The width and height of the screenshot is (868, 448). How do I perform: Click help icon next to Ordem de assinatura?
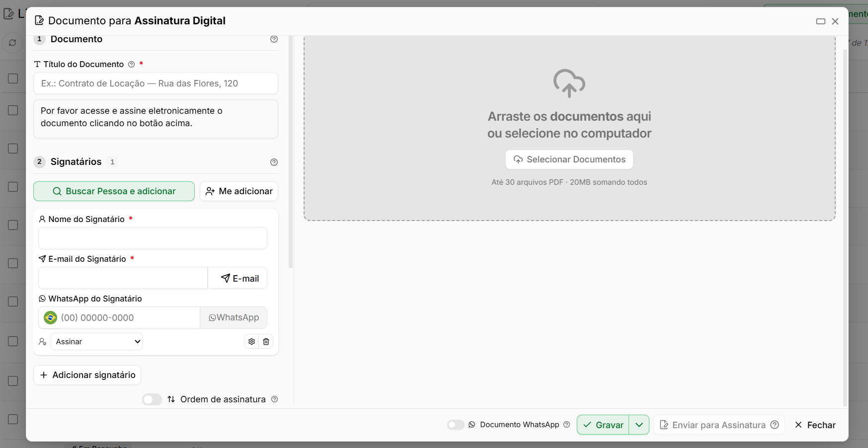tap(274, 399)
